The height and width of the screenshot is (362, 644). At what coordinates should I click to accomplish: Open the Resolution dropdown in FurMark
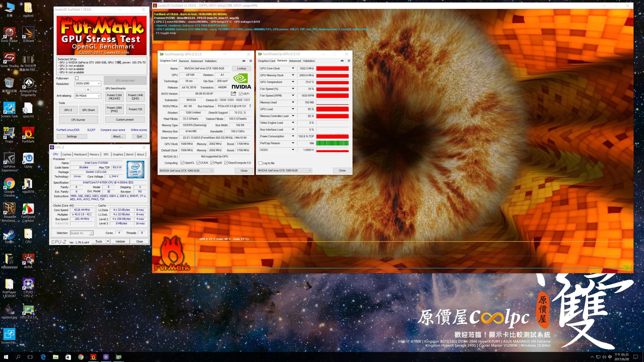[x=88, y=83]
